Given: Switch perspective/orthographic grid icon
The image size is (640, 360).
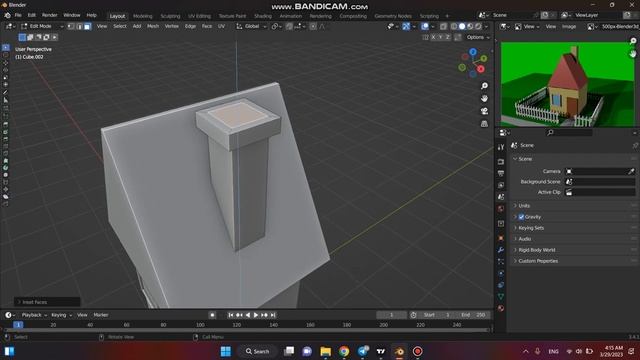Looking at the screenshot, I should (484, 124).
